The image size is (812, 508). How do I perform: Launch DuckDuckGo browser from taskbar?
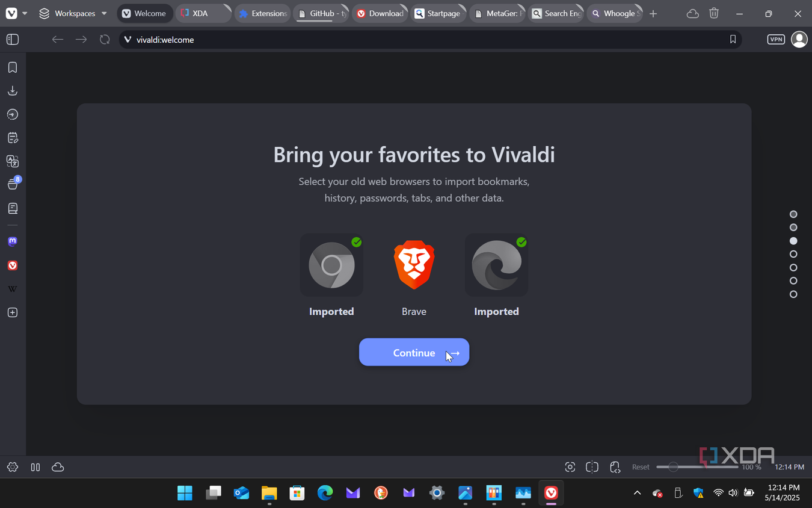click(x=381, y=493)
